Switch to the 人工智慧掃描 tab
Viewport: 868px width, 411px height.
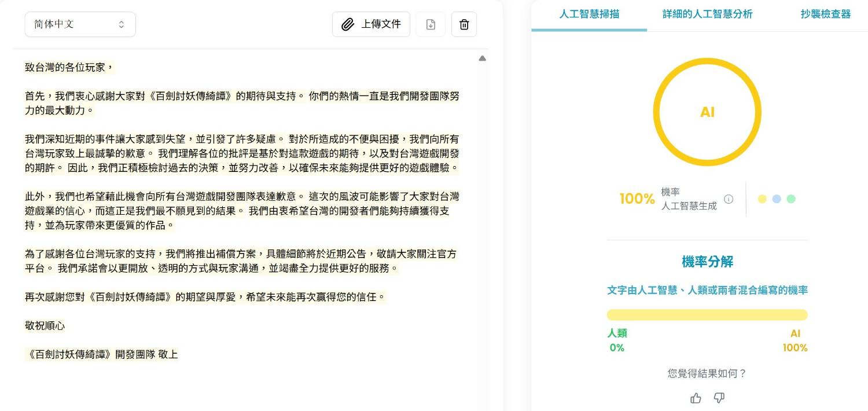[589, 14]
